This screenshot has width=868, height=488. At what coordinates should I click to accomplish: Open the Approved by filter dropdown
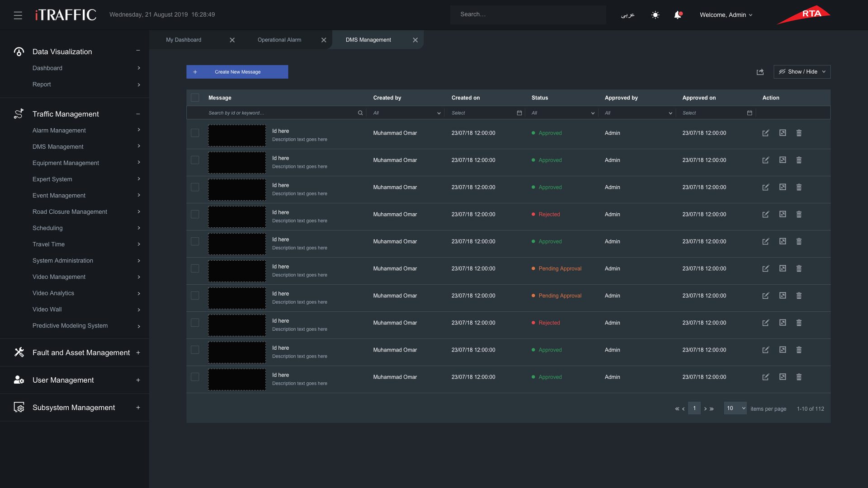(638, 113)
